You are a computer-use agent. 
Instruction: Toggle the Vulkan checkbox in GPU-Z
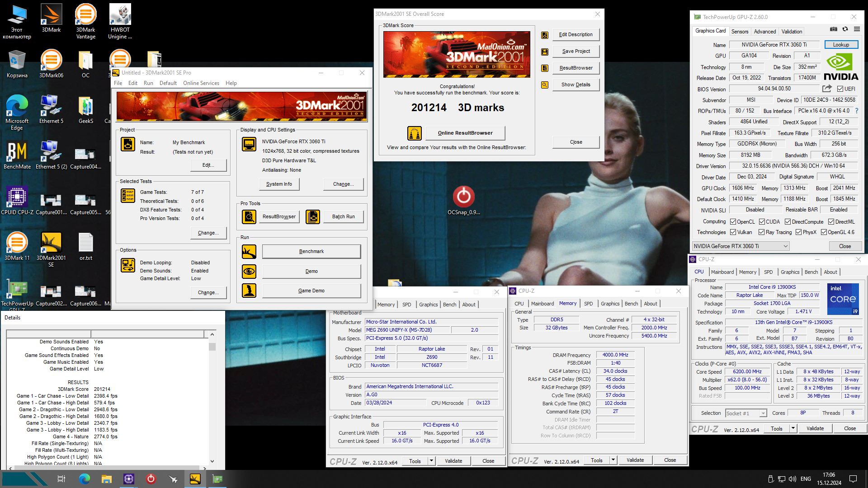733,232
